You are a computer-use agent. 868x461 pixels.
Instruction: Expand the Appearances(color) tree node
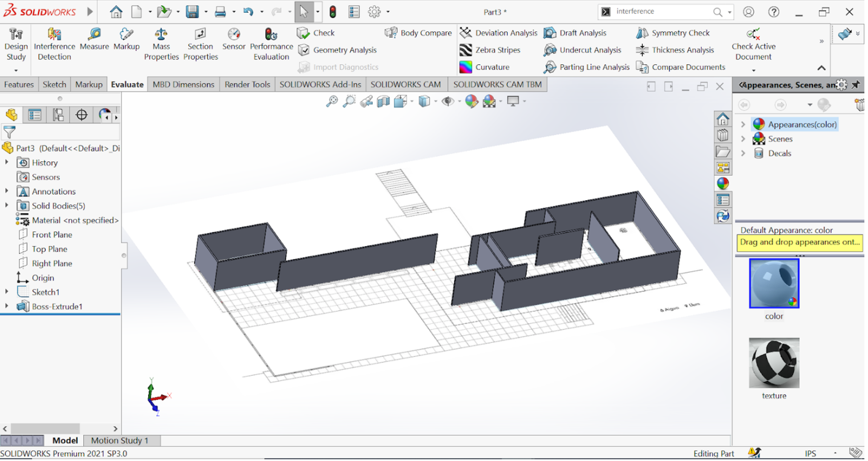(743, 125)
